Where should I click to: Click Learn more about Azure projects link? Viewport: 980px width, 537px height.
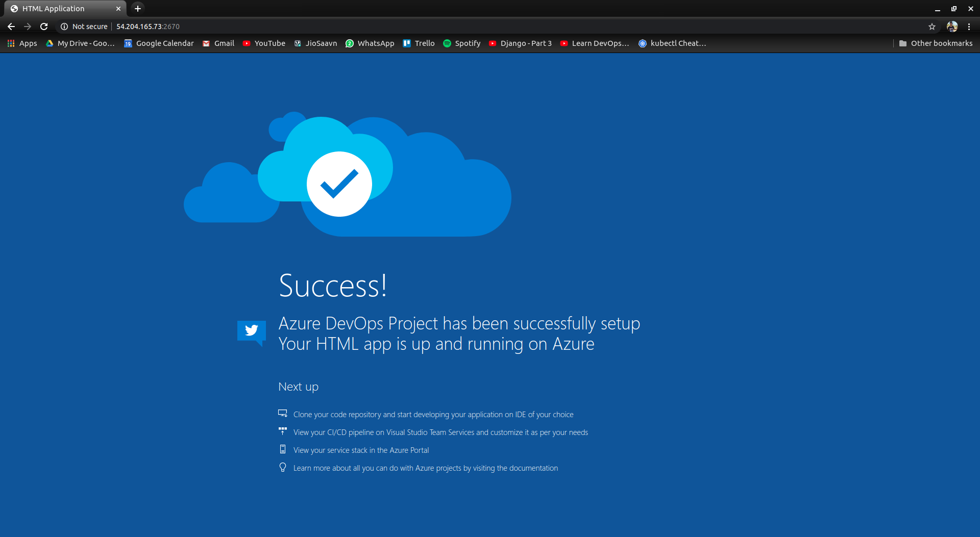(426, 468)
